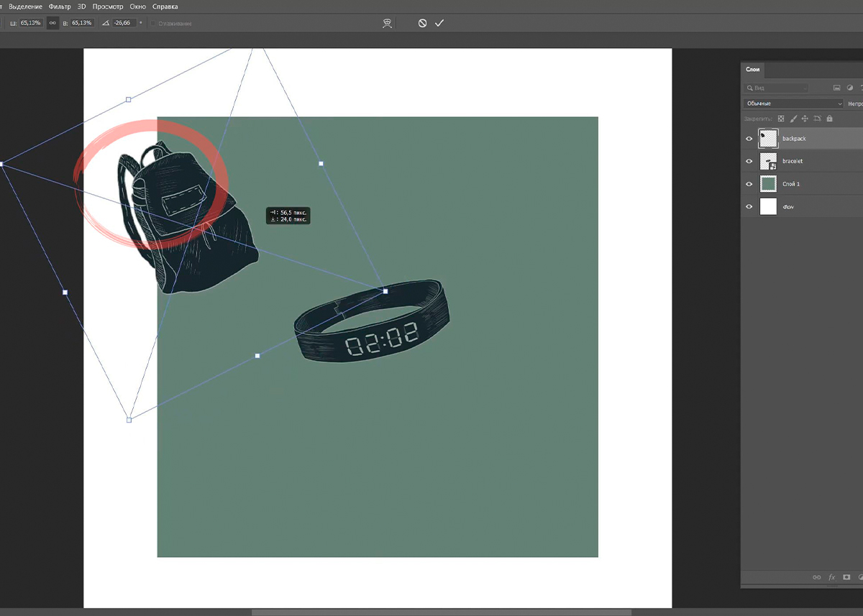Select the white Фон layer thumbnail
This screenshot has height=616, width=863.
pyautogui.click(x=769, y=207)
